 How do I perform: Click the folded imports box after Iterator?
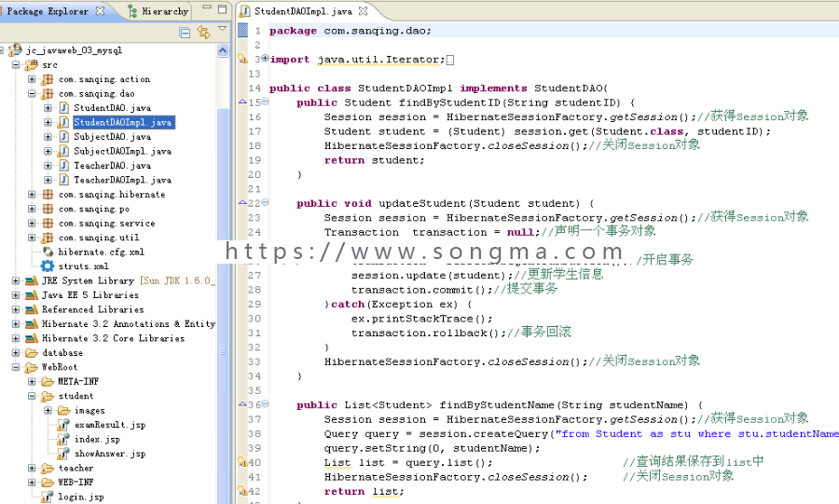(x=450, y=60)
